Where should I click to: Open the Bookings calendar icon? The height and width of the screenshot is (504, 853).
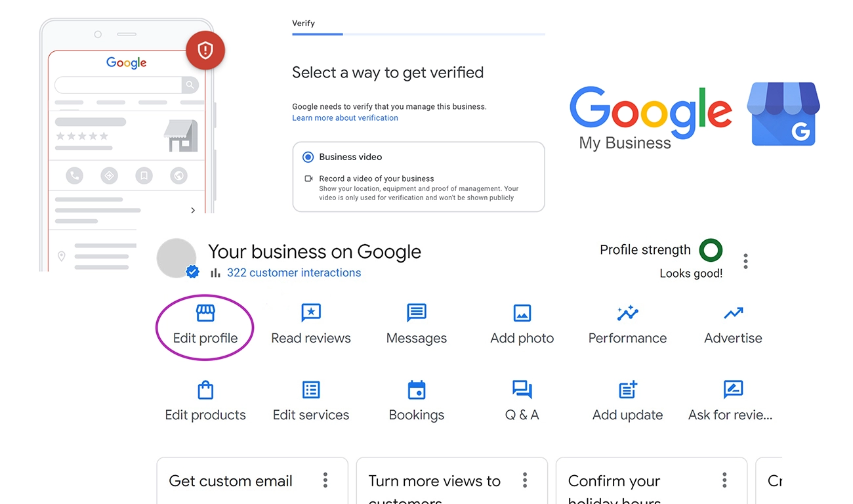[x=417, y=390]
